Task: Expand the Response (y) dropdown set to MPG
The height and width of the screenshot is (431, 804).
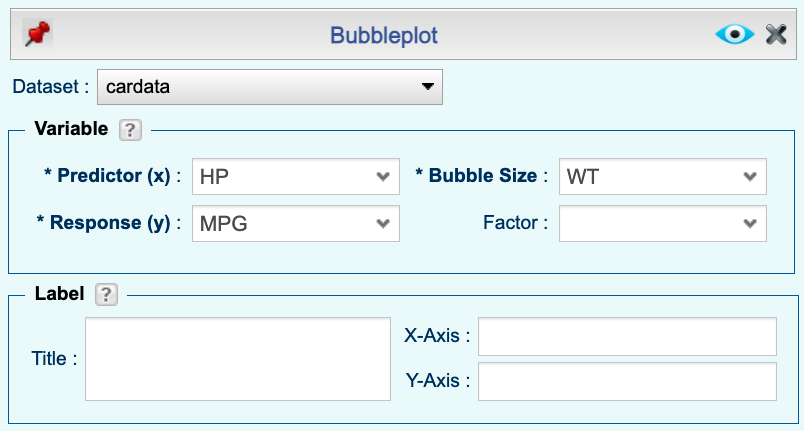Action: pyautogui.click(x=295, y=223)
